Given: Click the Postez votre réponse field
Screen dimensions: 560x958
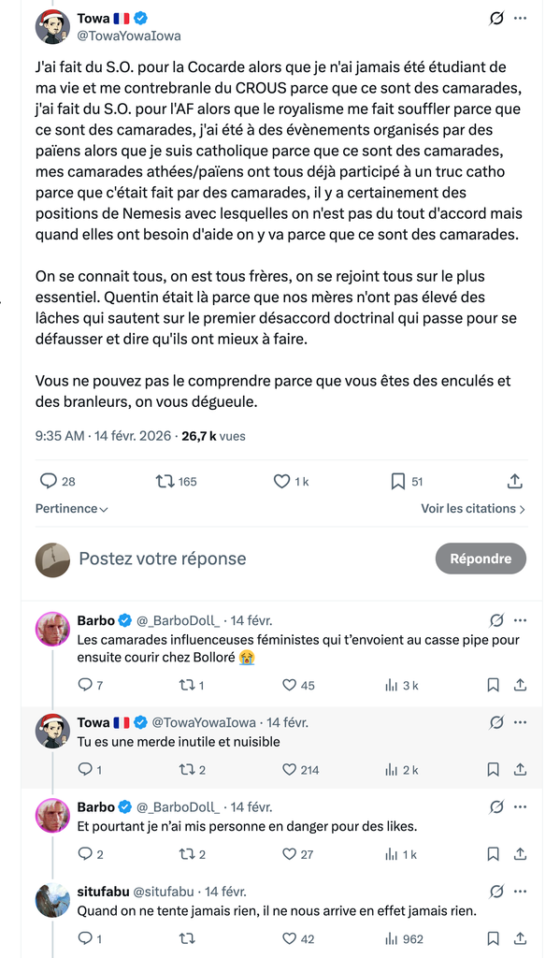Looking at the screenshot, I should click(163, 559).
